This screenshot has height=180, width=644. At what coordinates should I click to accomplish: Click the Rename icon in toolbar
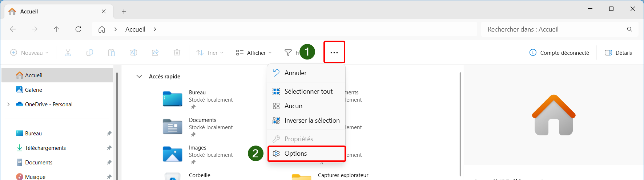click(x=133, y=53)
